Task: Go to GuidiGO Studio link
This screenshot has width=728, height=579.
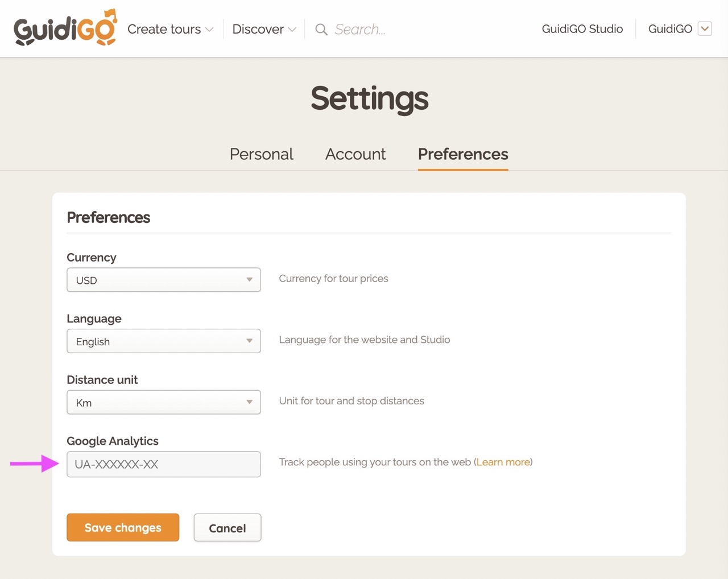Action: coord(582,29)
